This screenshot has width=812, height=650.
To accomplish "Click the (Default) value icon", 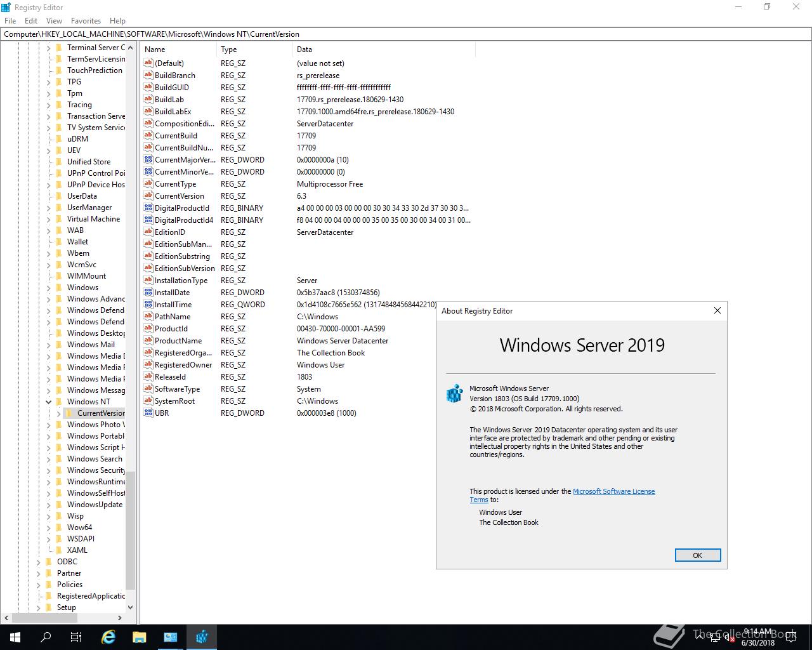I will coord(148,63).
